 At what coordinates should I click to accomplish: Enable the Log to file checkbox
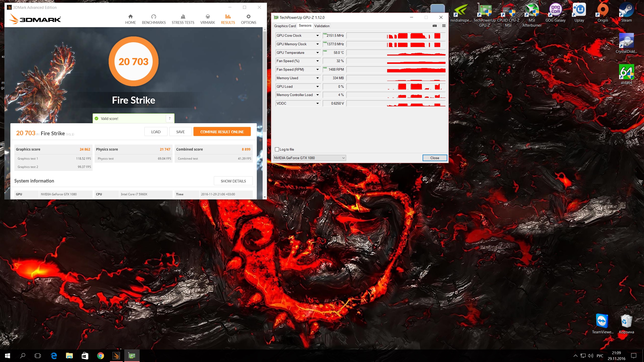(x=277, y=149)
